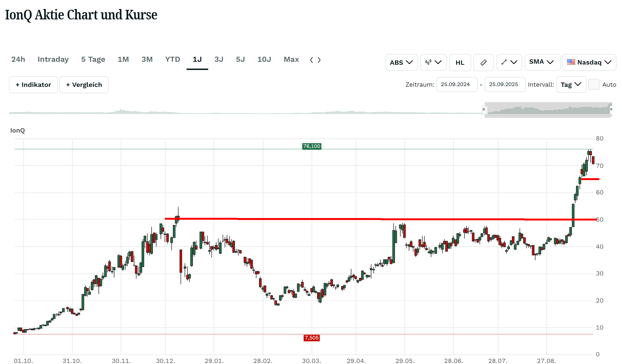Select the 1J range tab
622x364 pixels.
point(197,59)
